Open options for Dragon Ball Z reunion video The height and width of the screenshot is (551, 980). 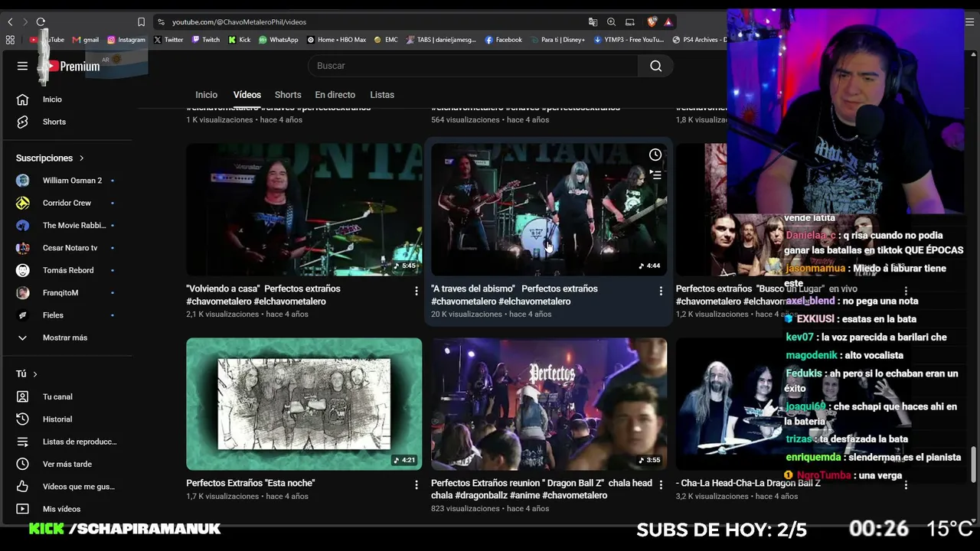pyautogui.click(x=661, y=484)
